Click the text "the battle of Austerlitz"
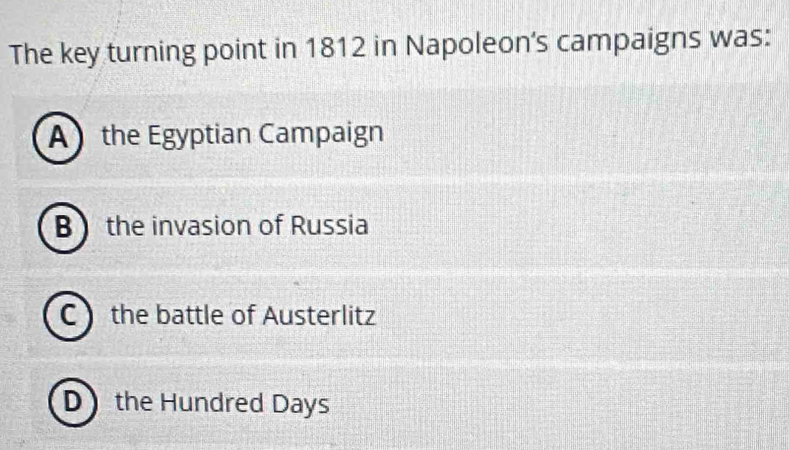Screen dimensions: 789x450 [243, 317]
